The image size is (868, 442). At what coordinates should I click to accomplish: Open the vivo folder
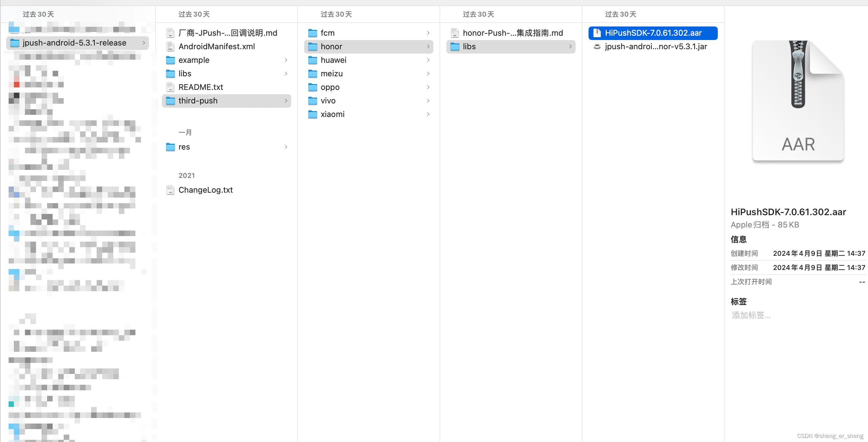pyautogui.click(x=328, y=101)
